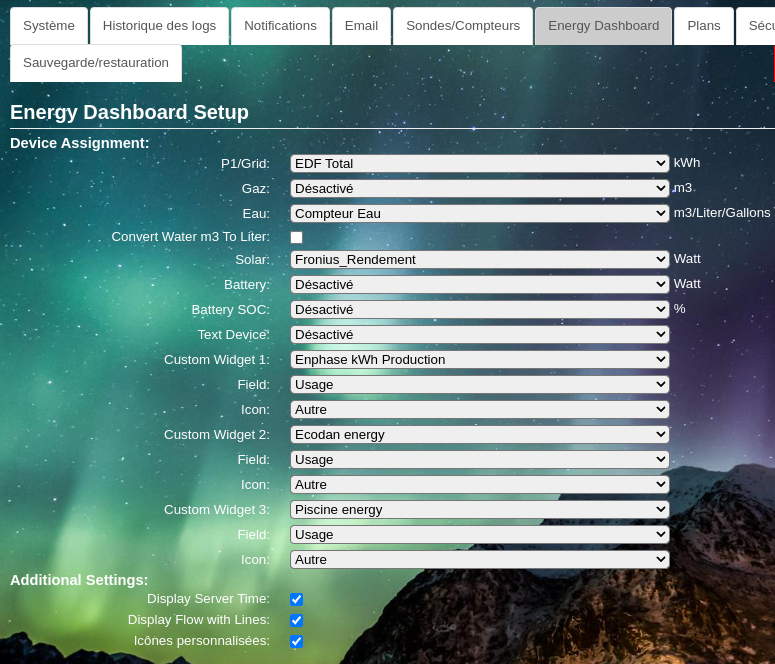
Task: Expand the Battery device dropdown
Action: pyautogui.click(x=479, y=284)
